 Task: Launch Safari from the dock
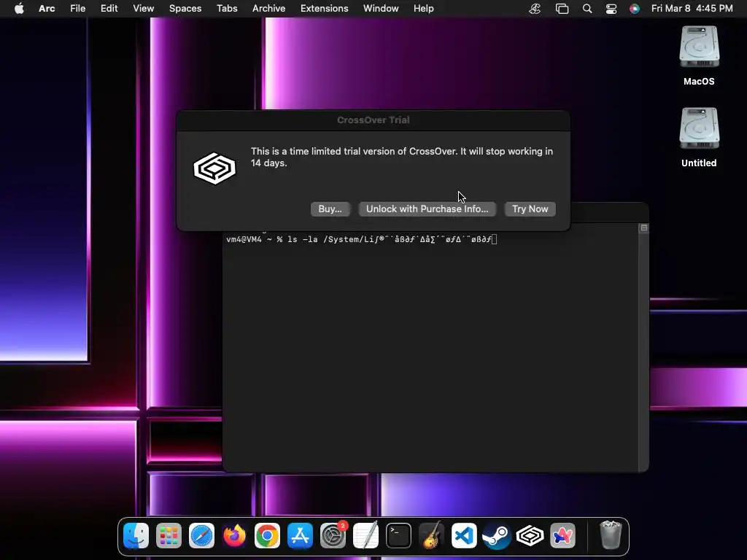pos(201,536)
